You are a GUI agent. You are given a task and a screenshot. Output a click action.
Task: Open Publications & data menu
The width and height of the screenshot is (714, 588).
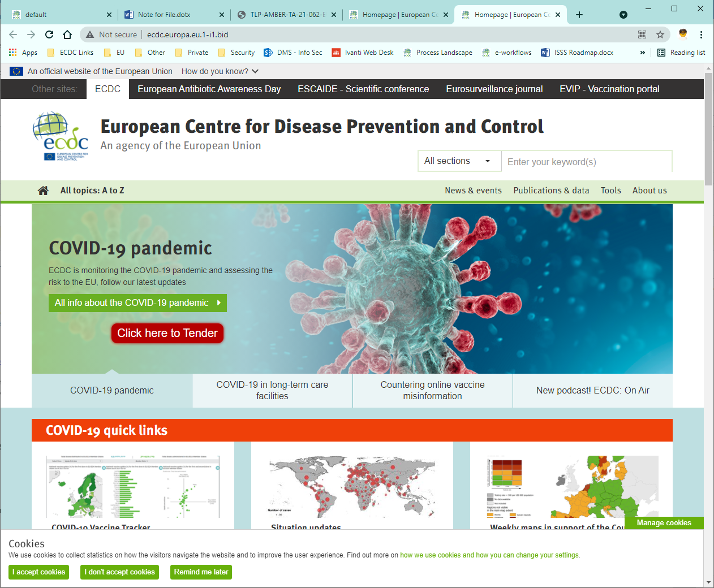pos(551,191)
